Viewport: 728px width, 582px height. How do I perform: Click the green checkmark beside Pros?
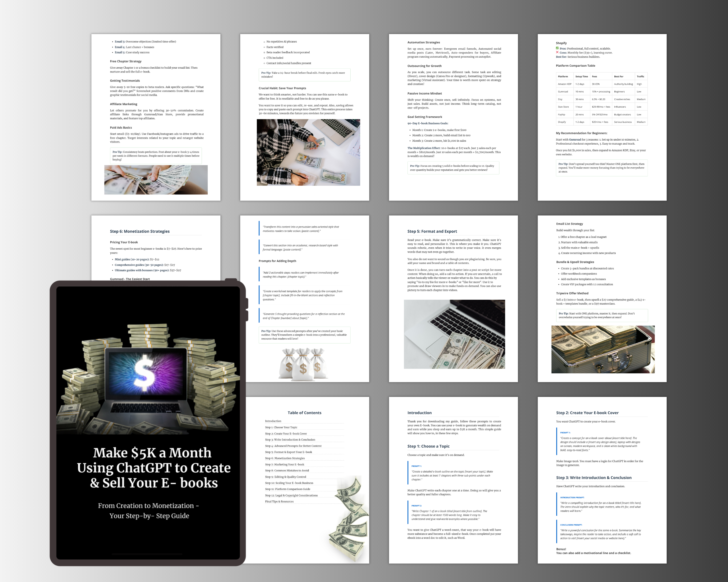pyautogui.click(x=557, y=48)
